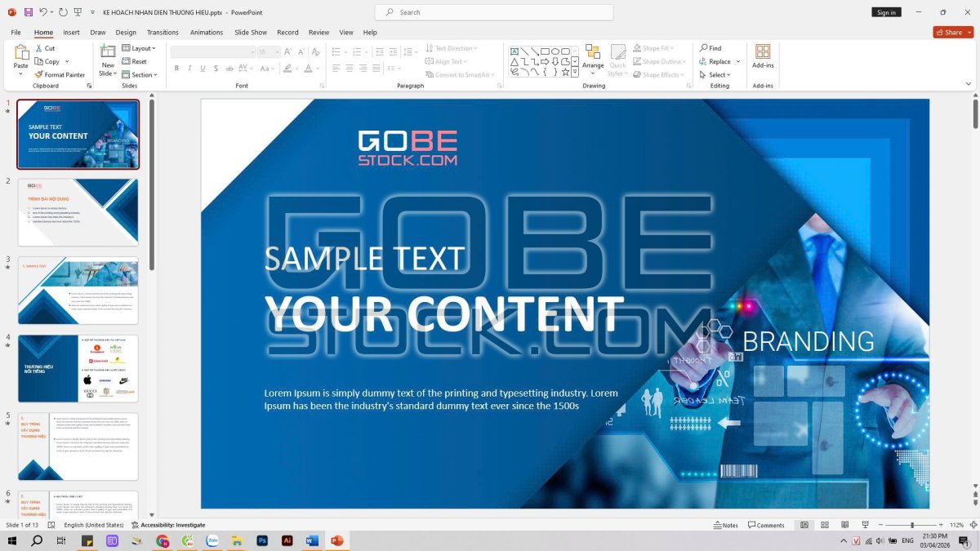Activate the Format Painter brush
This screenshot has width=980, height=551.
pyautogui.click(x=39, y=74)
